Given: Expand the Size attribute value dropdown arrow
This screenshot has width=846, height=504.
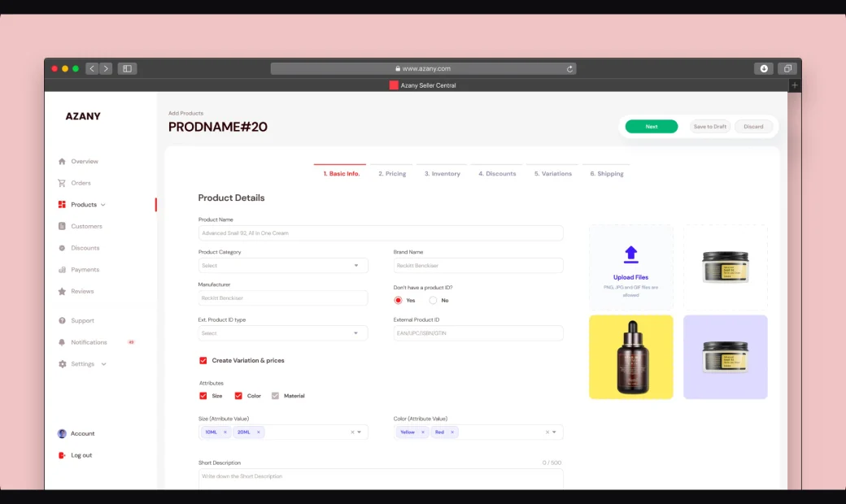Looking at the screenshot, I should (360, 432).
